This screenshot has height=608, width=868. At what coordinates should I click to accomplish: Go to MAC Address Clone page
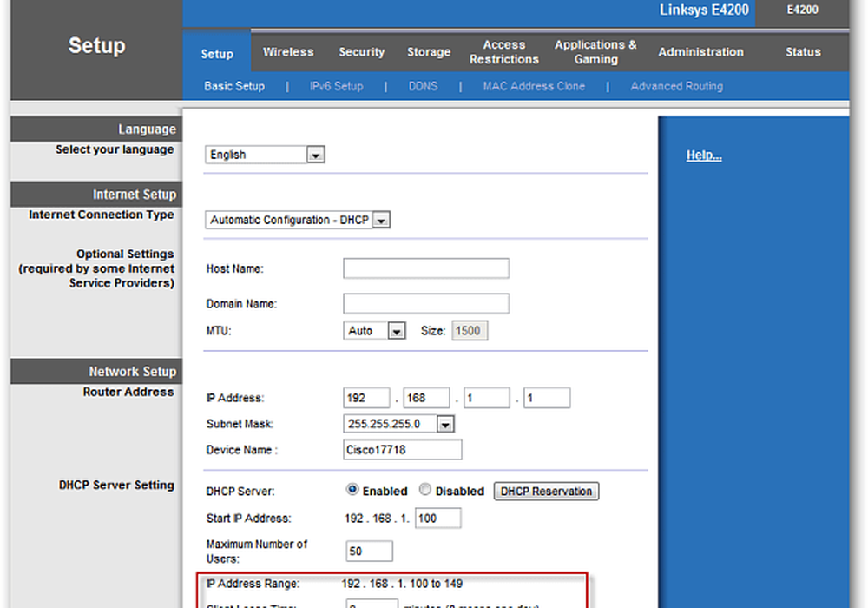click(534, 86)
